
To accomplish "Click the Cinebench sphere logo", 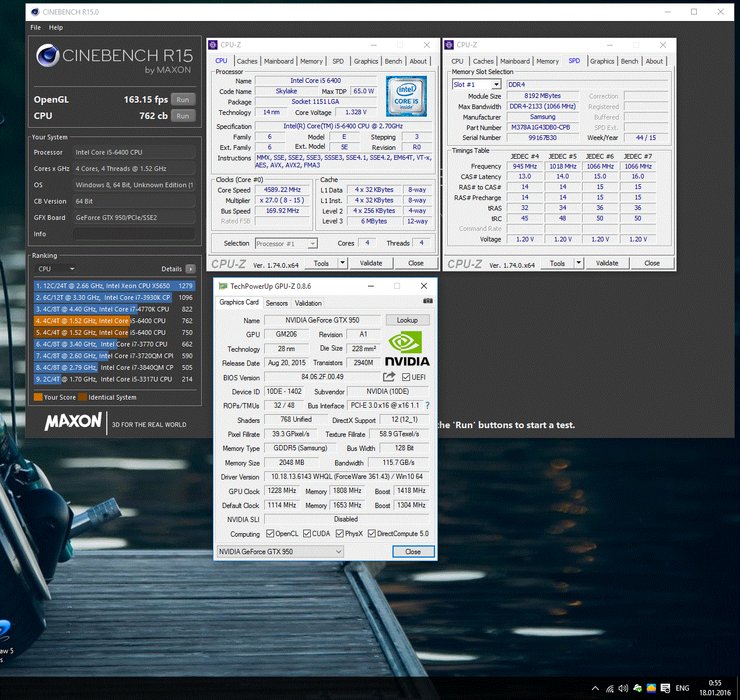I will [x=48, y=55].
